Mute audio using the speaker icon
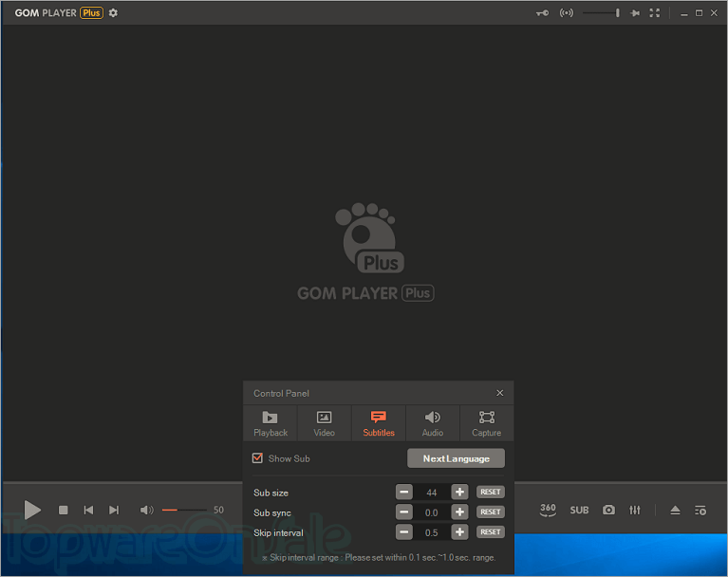 tap(147, 511)
